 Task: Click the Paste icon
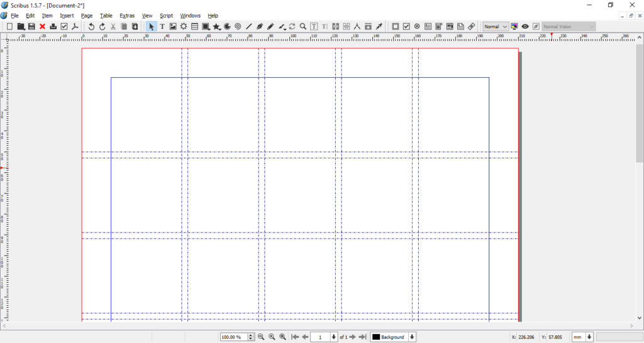pyautogui.click(x=135, y=26)
